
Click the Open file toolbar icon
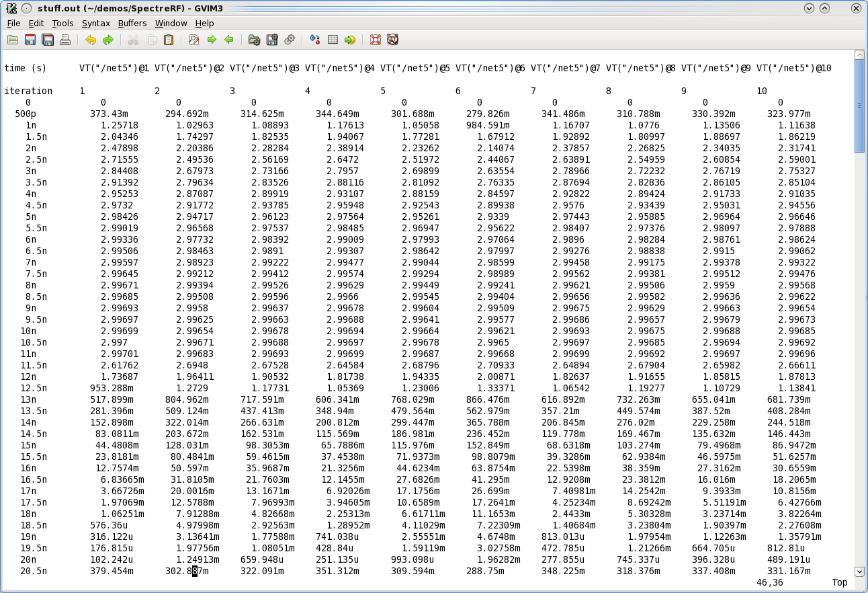(13, 40)
